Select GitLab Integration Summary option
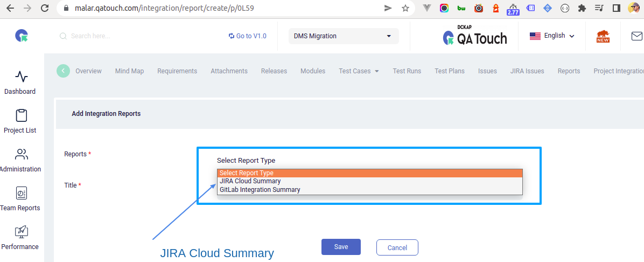Image resolution: width=644 pixels, height=262 pixels. pos(369,190)
